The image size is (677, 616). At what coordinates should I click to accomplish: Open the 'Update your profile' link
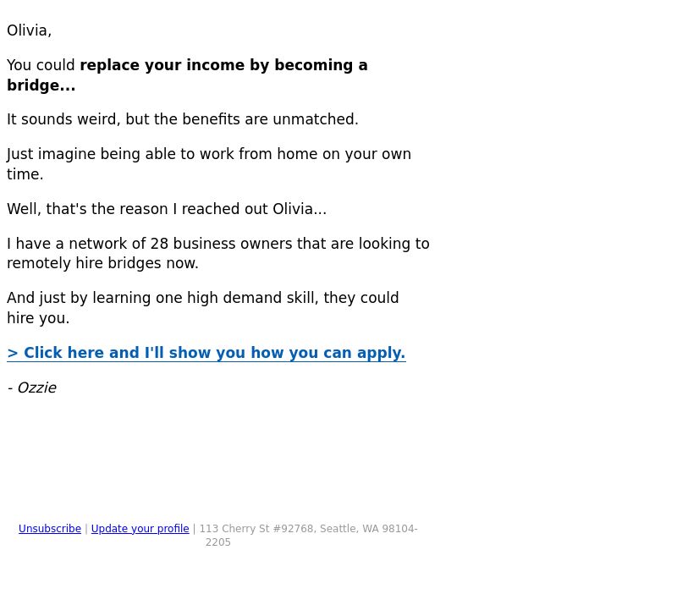coord(140,528)
